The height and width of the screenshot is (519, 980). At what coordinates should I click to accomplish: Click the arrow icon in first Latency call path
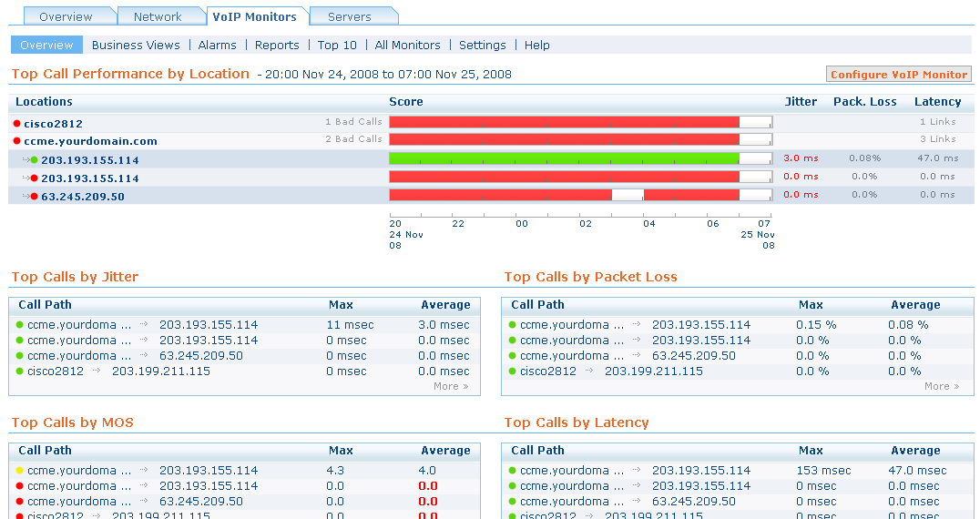click(637, 471)
